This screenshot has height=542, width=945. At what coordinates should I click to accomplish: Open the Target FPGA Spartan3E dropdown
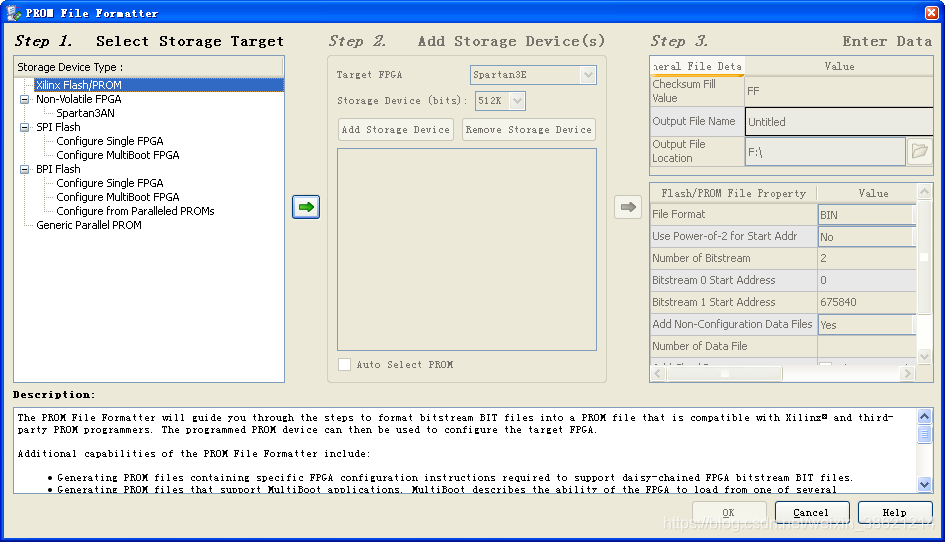tap(588, 75)
